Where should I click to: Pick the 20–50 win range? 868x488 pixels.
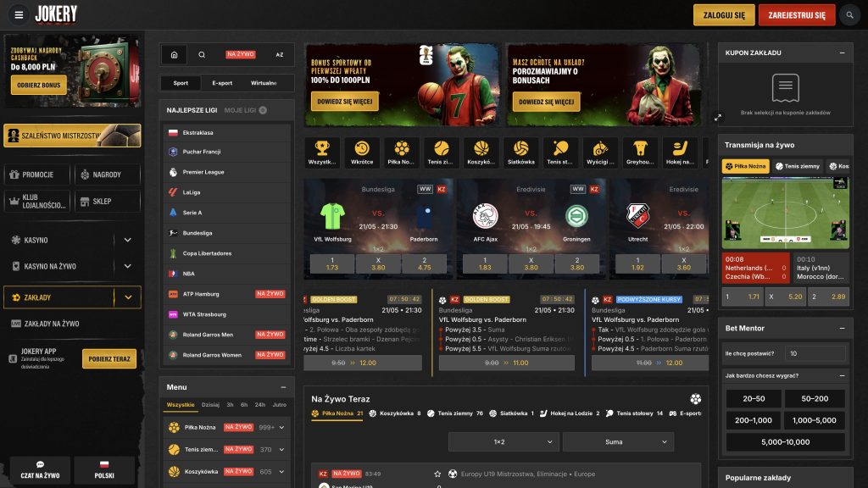754,399
